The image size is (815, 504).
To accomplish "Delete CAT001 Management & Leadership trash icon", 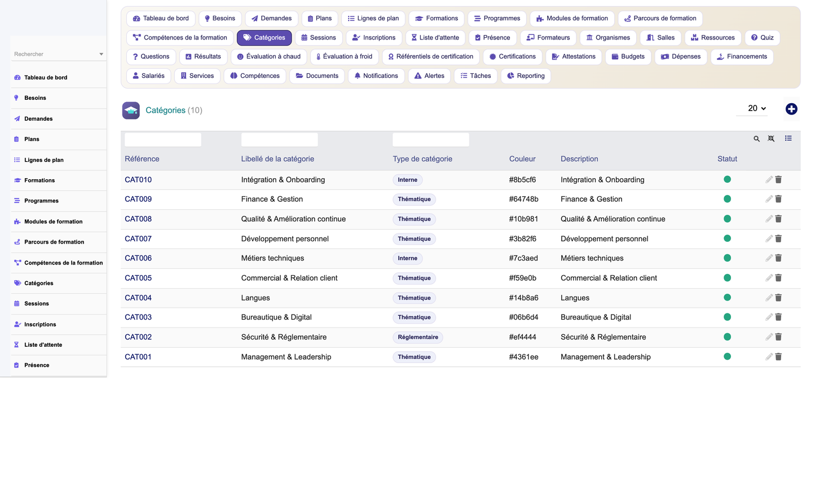I will click(778, 356).
